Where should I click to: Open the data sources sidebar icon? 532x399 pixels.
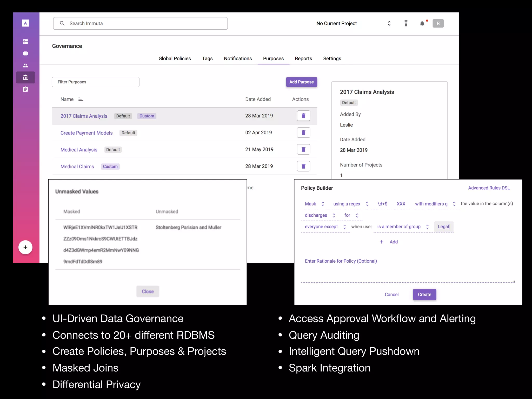pos(25,42)
